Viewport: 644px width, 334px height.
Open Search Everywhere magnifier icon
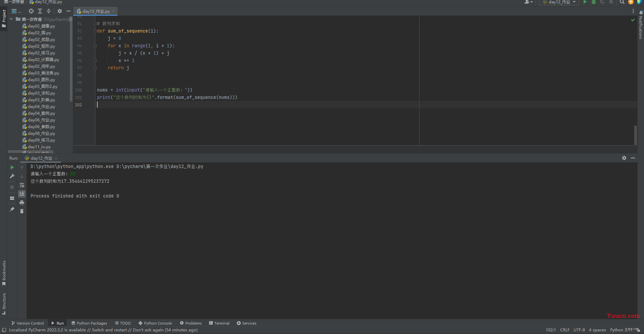(622, 2)
